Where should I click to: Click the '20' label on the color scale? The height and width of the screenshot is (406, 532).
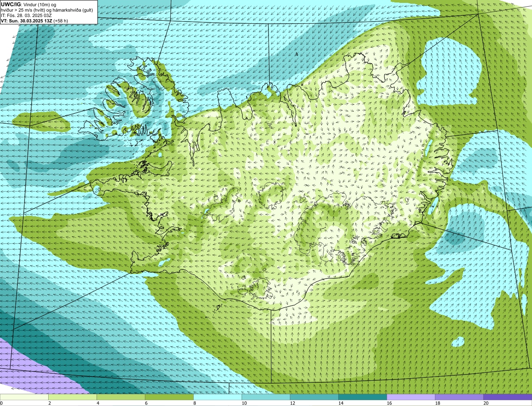tap(486, 403)
